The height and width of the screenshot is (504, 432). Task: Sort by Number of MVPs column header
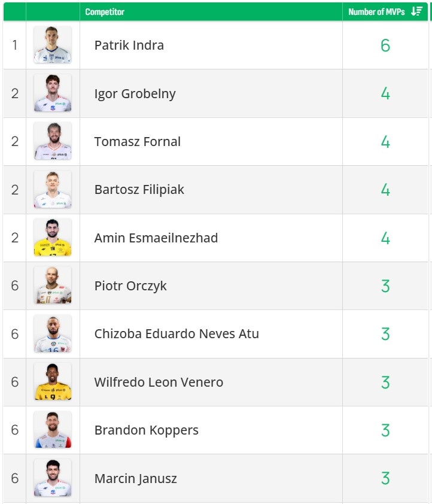coord(376,11)
